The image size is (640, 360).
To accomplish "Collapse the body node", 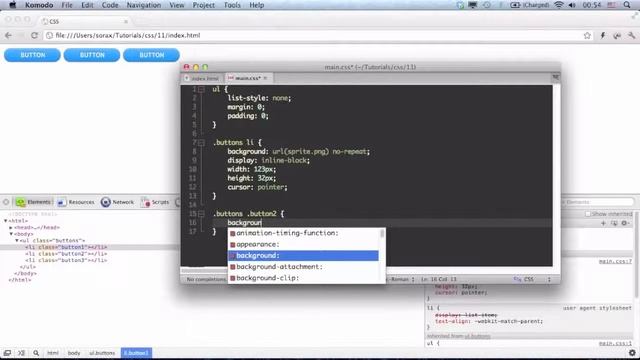I will tap(11, 234).
